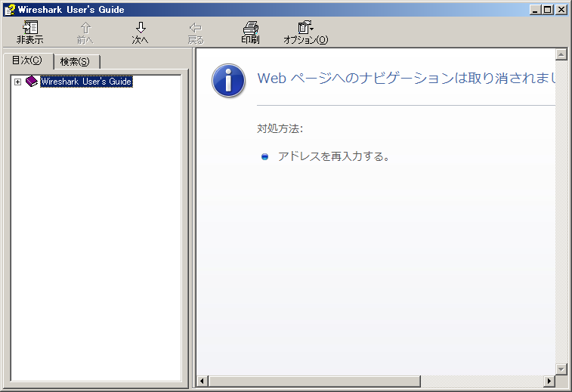Select Wireshark User's Guide tree entry
The image size is (572, 392).
tap(86, 82)
